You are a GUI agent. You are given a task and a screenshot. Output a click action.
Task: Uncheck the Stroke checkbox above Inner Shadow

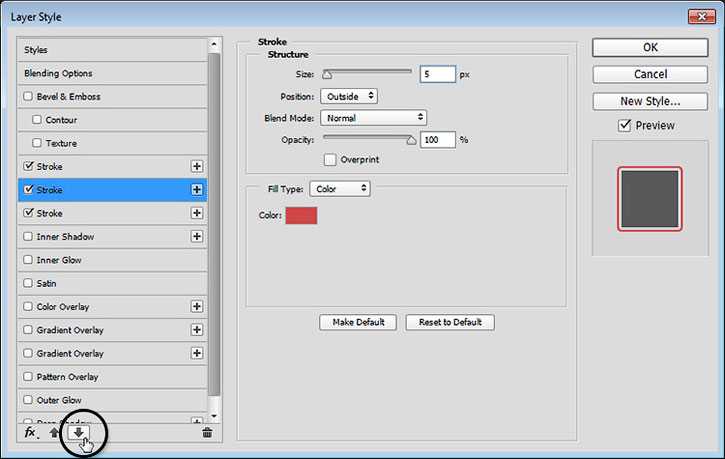pyautogui.click(x=28, y=213)
